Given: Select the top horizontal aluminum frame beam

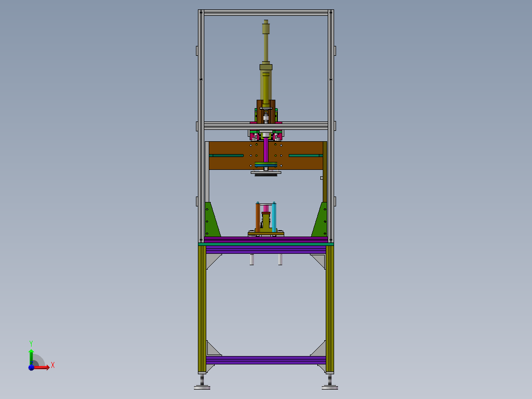Looking at the screenshot, I should (266, 13).
